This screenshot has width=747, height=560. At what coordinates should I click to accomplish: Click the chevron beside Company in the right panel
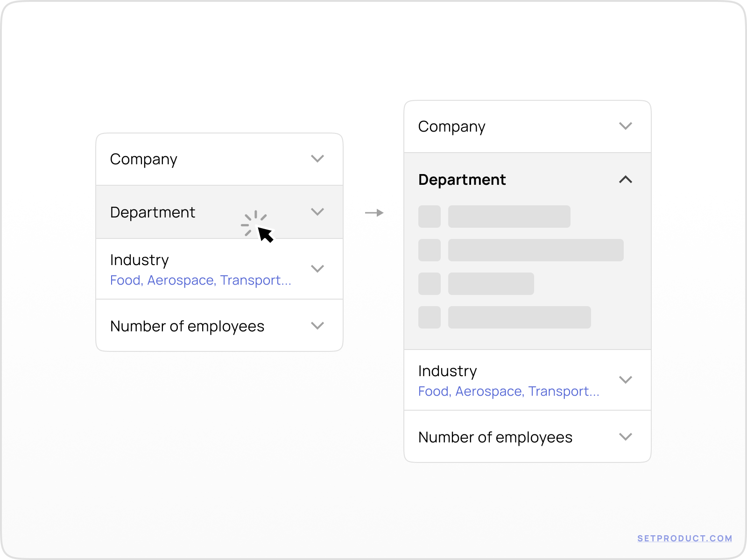(x=626, y=126)
